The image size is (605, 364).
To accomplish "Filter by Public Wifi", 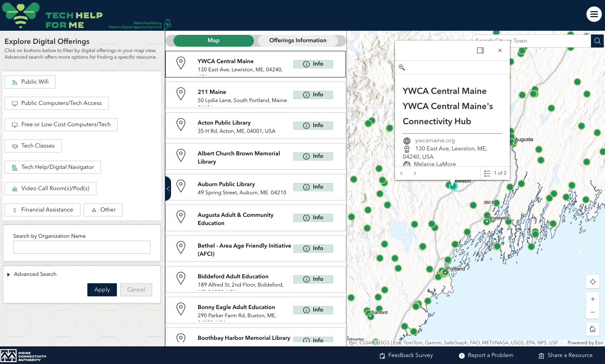I will (30, 82).
